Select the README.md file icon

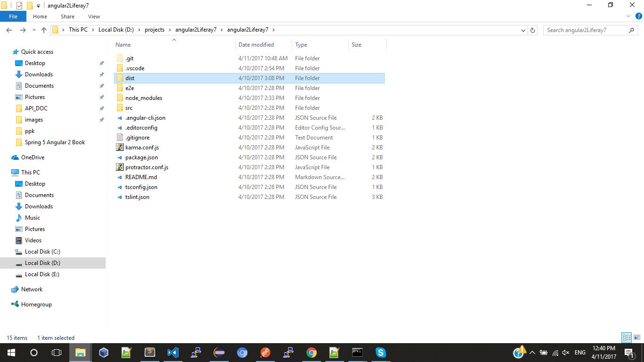tap(120, 177)
